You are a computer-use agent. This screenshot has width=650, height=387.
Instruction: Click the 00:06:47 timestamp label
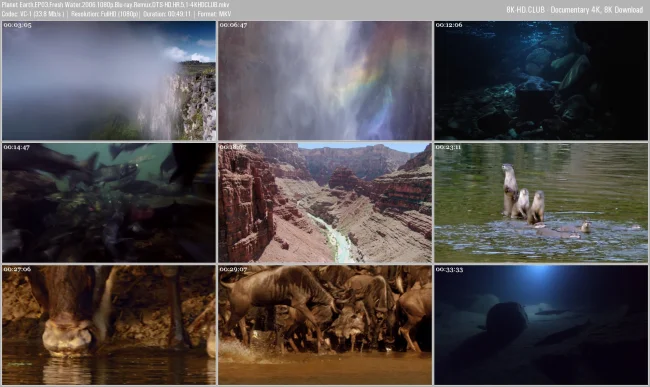pyautogui.click(x=233, y=25)
